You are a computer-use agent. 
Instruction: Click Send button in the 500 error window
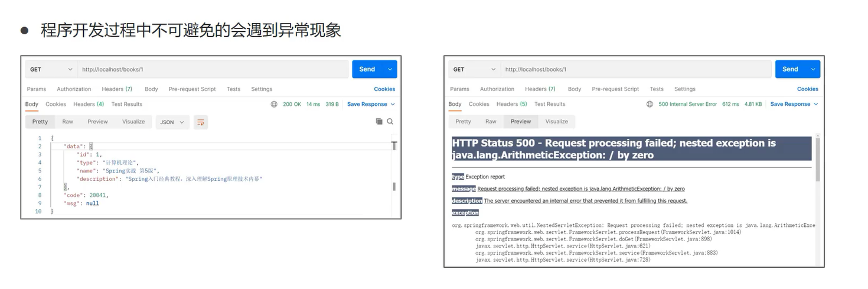click(790, 69)
